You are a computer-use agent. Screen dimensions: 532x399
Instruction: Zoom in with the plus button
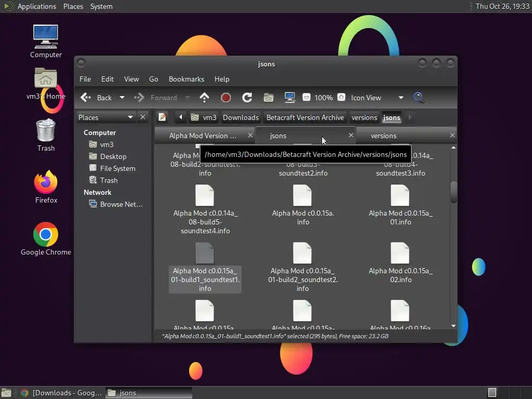tap(341, 97)
